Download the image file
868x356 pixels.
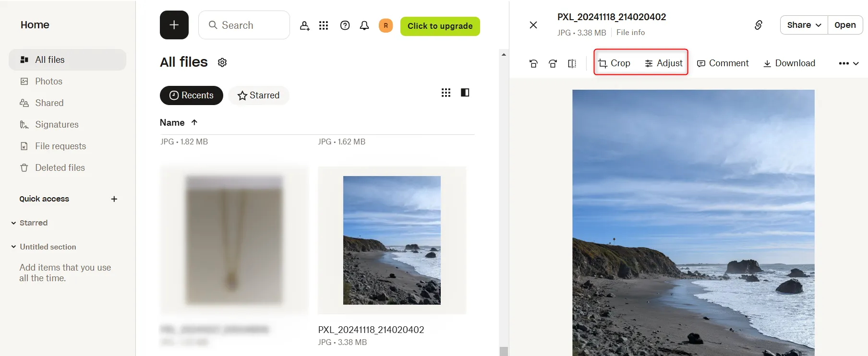pos(790,63)
